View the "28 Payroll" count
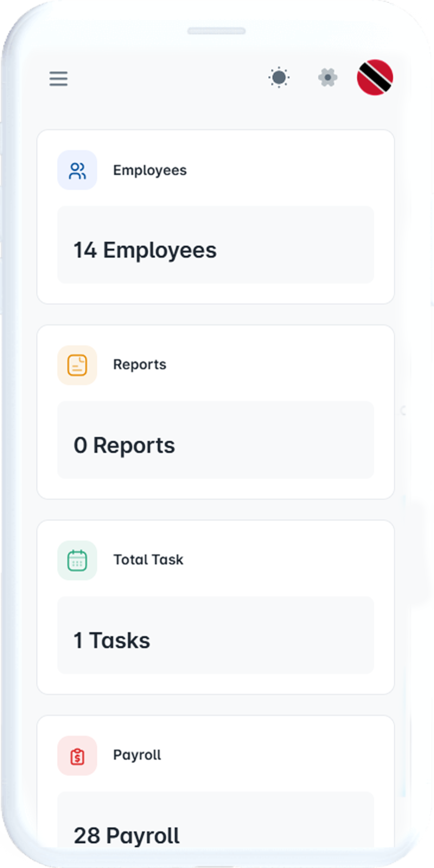Screen dimensions: 434x868 127,835
